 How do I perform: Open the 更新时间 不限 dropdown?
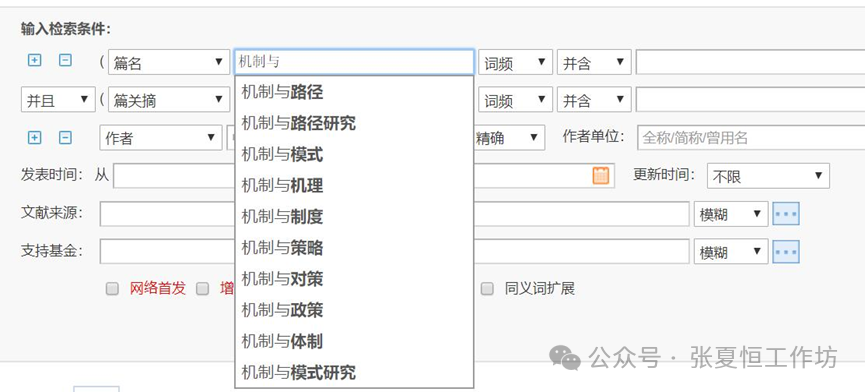(x=768, y=176)
